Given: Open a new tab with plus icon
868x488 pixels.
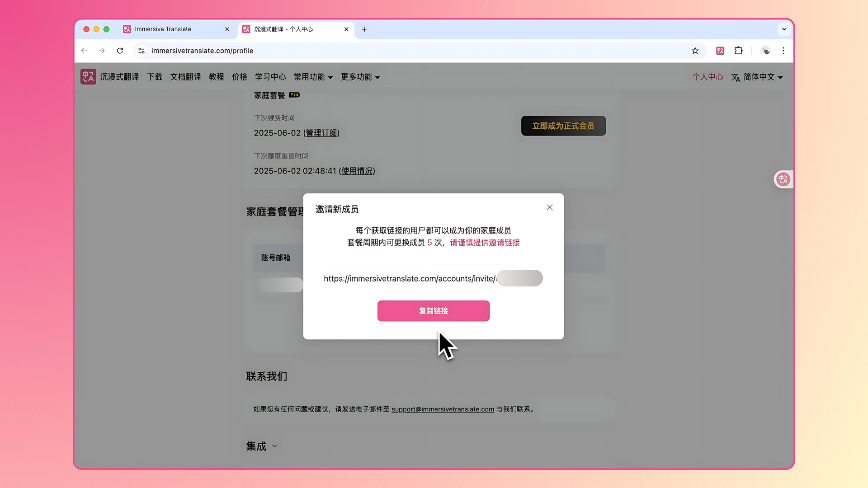Looking at the screenshot, I should (x=364, y=29).
